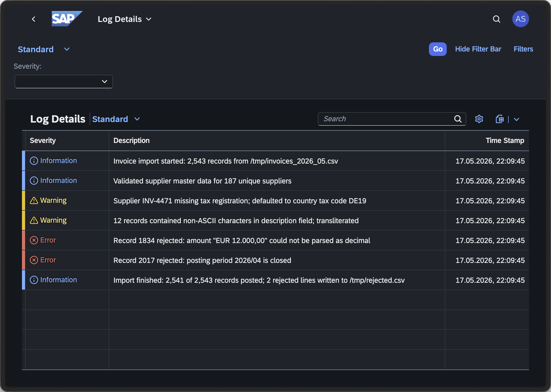
Task: Click the timestamp of the non-ASCII warning row
Action: 490,221
